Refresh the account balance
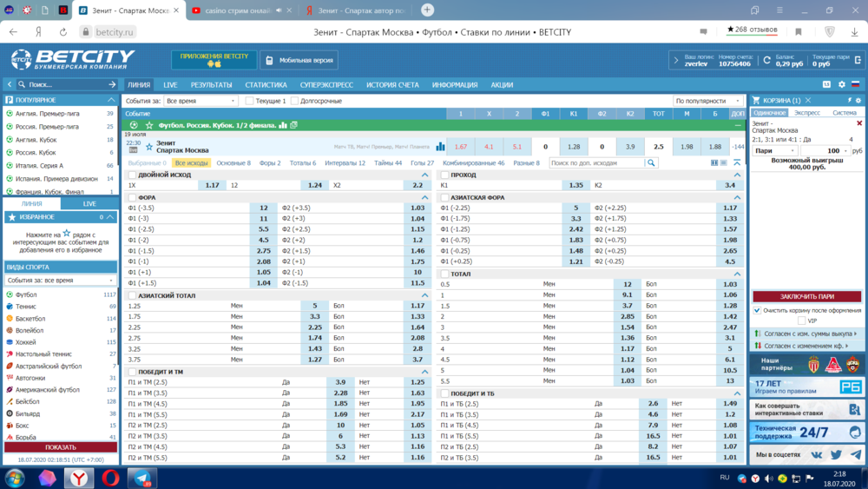 pos(766,60)
